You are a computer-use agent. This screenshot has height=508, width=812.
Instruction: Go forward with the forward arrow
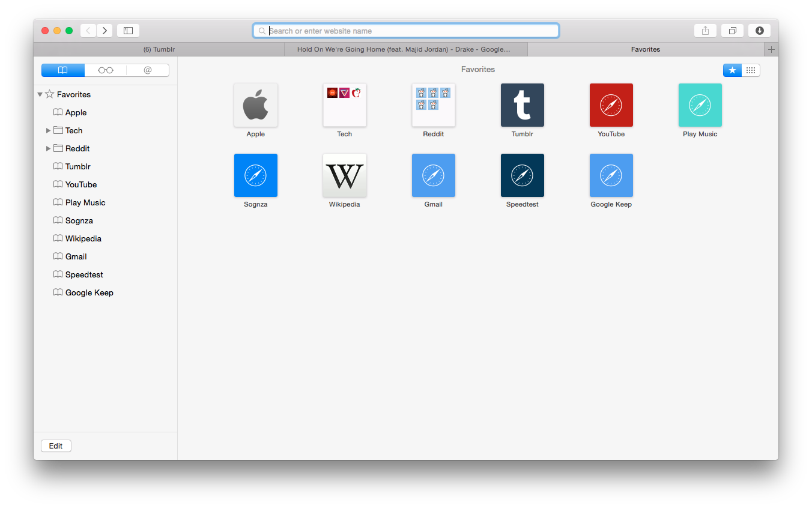coord(105,31)
